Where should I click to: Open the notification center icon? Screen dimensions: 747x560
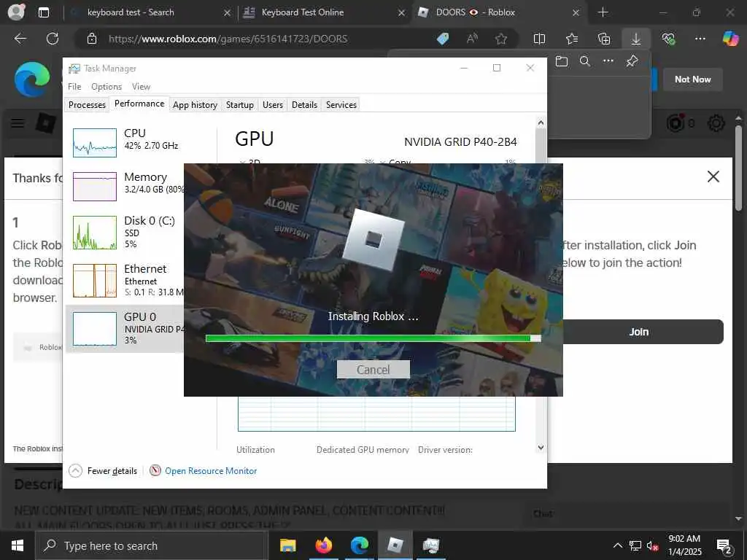pos(724,545)
